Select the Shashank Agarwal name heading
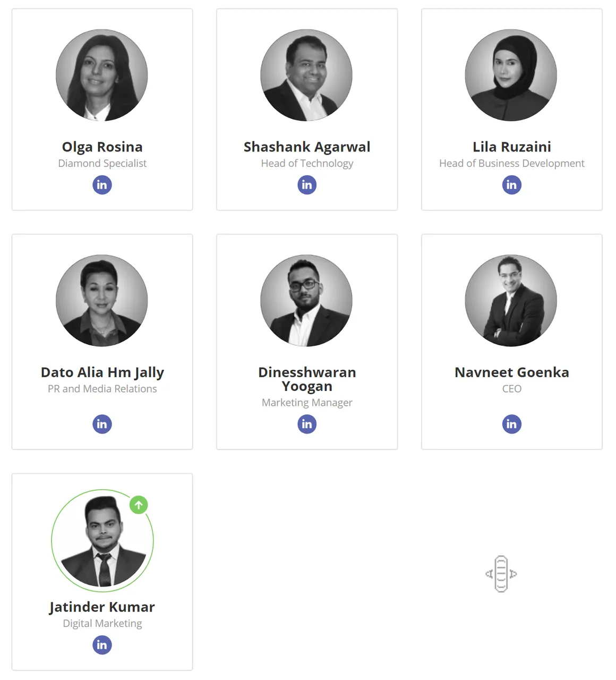 click(307, 147)
